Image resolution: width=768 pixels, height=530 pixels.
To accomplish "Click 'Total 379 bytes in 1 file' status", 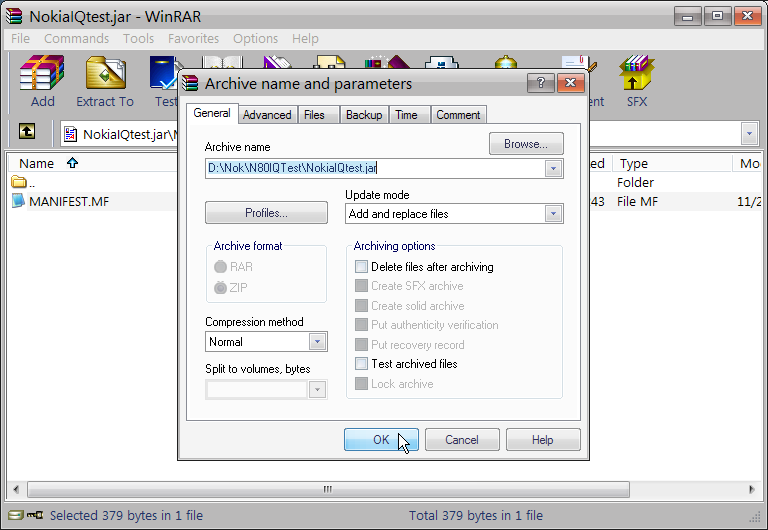I will pyautogui.click(x=476, y=515).
